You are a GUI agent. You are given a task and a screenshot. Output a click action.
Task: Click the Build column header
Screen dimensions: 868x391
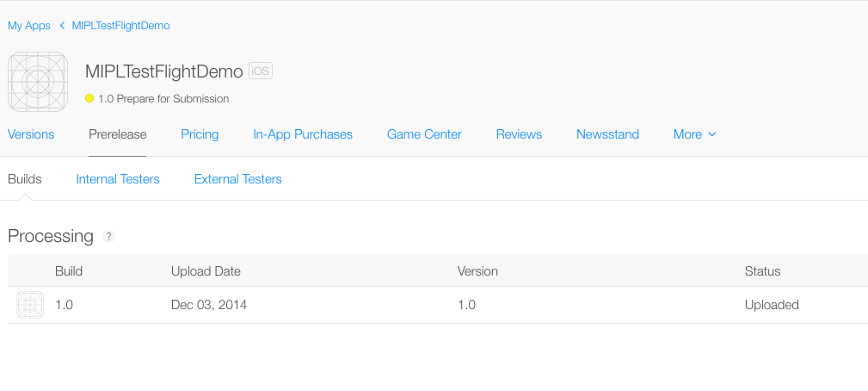(69, 271)
